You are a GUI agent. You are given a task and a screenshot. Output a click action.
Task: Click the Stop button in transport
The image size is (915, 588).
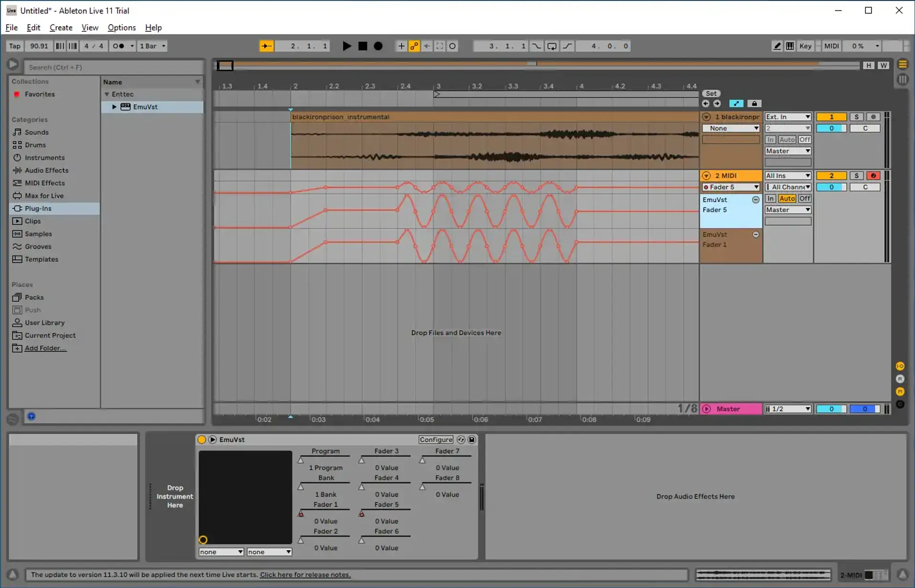[x=363, y=46]
